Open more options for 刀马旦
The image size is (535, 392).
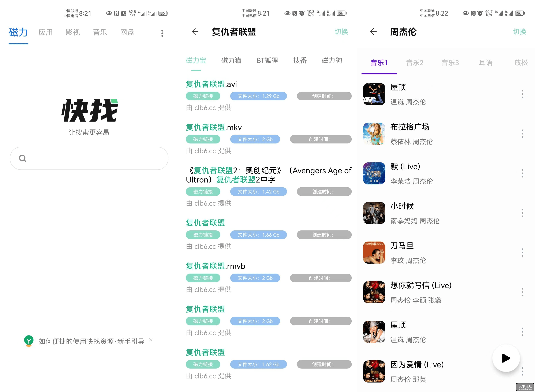coord(522,253)
